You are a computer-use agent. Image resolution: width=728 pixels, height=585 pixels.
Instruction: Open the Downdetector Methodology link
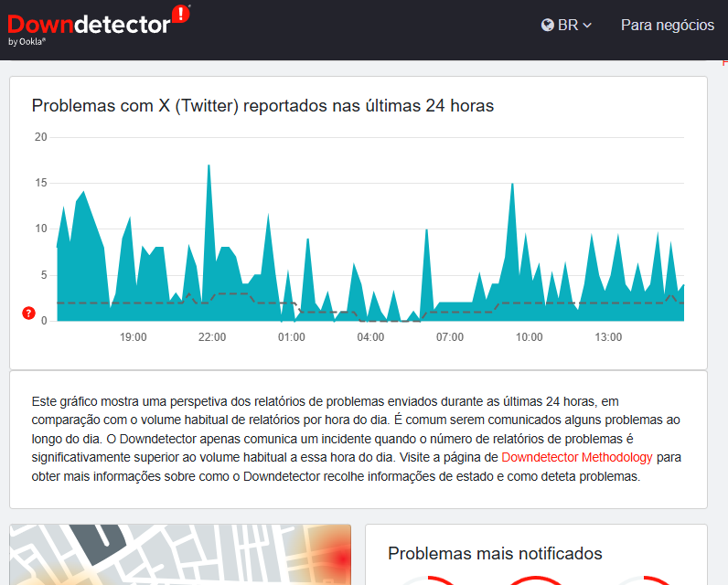[577, 457]
